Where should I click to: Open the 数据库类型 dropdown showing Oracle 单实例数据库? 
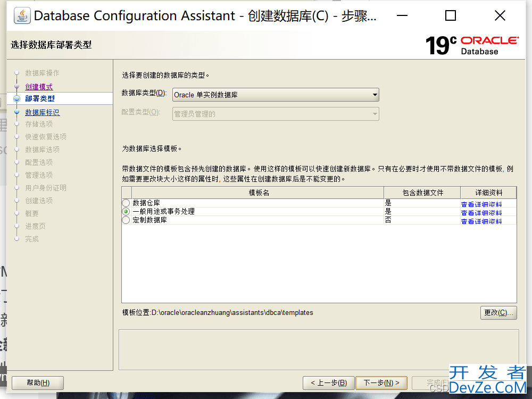(276, 95)
